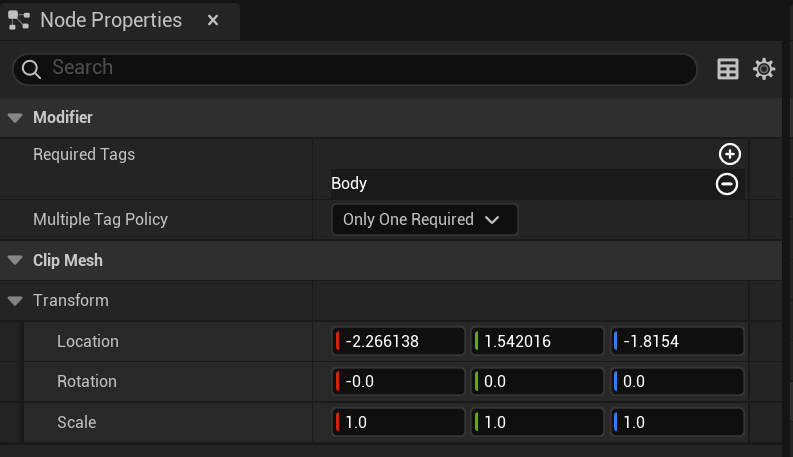Click the Node Properties tab icon

[19, 20]
